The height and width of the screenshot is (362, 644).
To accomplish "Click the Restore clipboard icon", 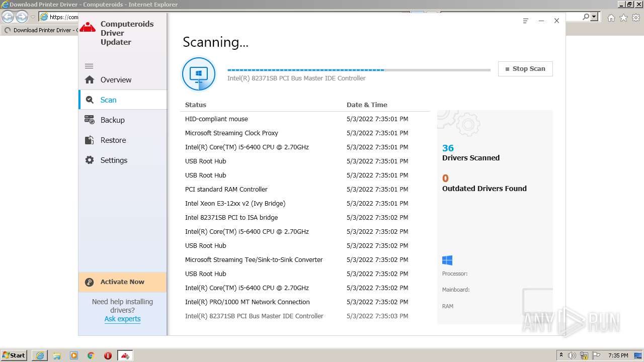I will [x=90, y=140].
